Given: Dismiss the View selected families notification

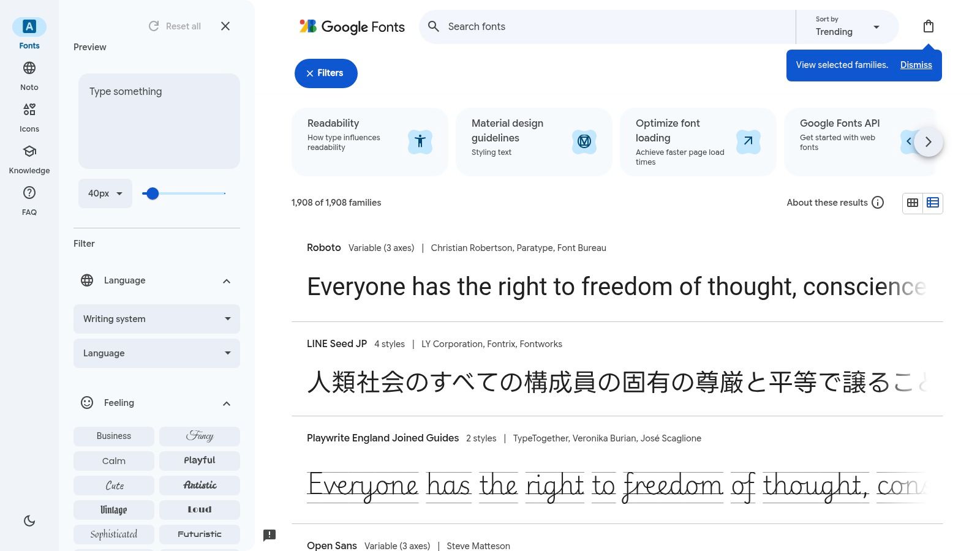Looking at the screenshot, I should coord(916,65).
